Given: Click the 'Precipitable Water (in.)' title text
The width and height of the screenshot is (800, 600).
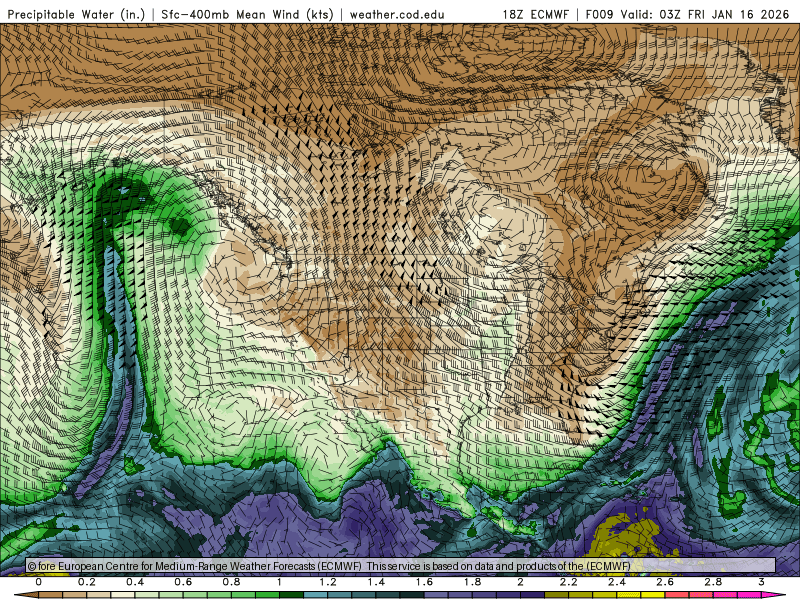Looking at the screenshot, I should (76, 15).
